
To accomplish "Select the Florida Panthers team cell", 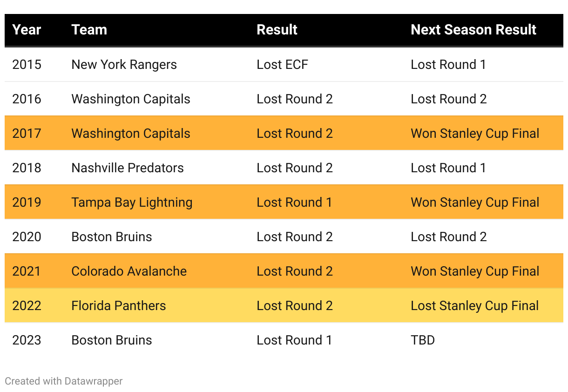I will [119, 306].
